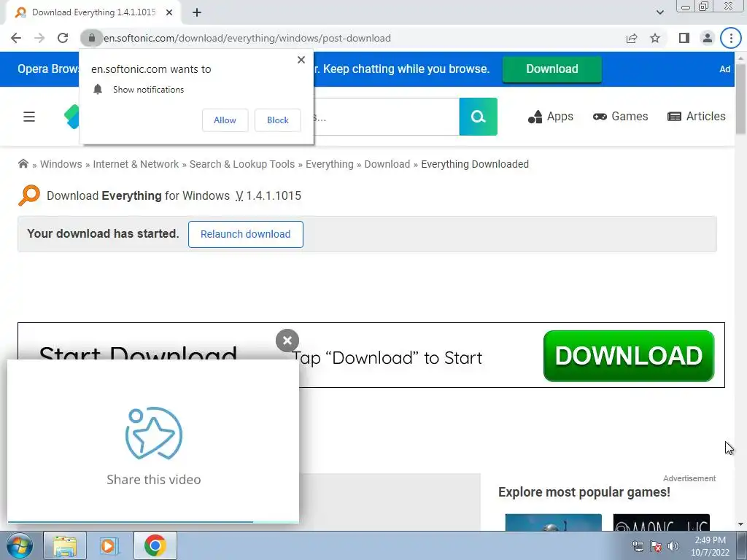Click the Relaunch download button
This screenshot has width=747, height=560.
(x=245, y=234)
